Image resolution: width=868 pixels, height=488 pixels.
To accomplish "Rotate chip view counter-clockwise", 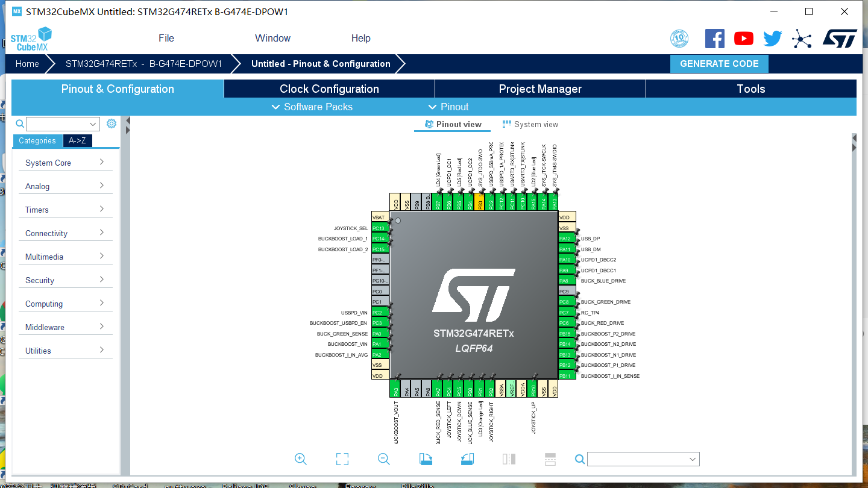I will tap(467, 459).
